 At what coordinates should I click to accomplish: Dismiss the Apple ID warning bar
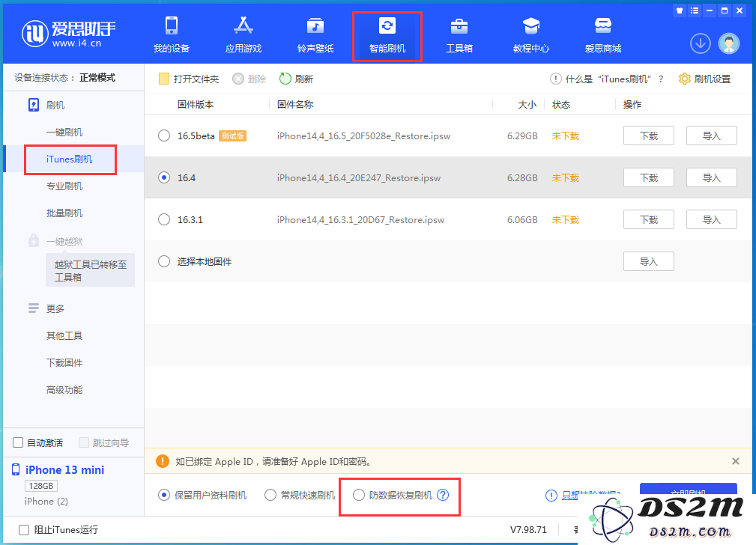pyautogui.click(x=735, y=461)
